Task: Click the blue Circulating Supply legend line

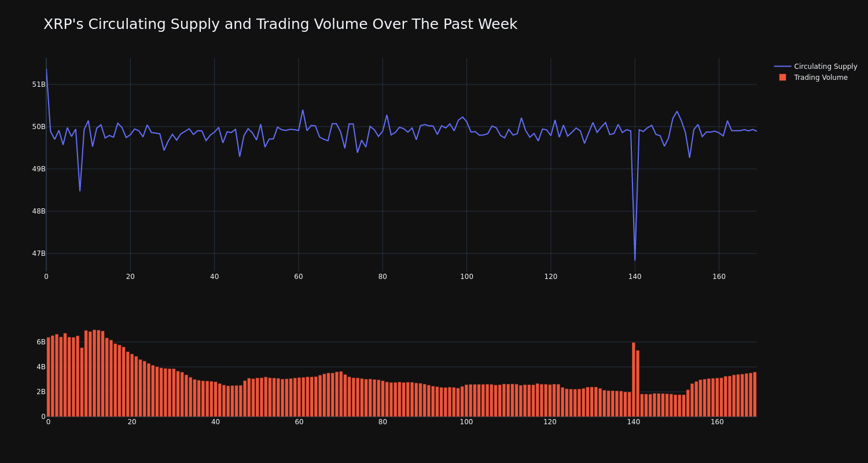Action: 782,67
